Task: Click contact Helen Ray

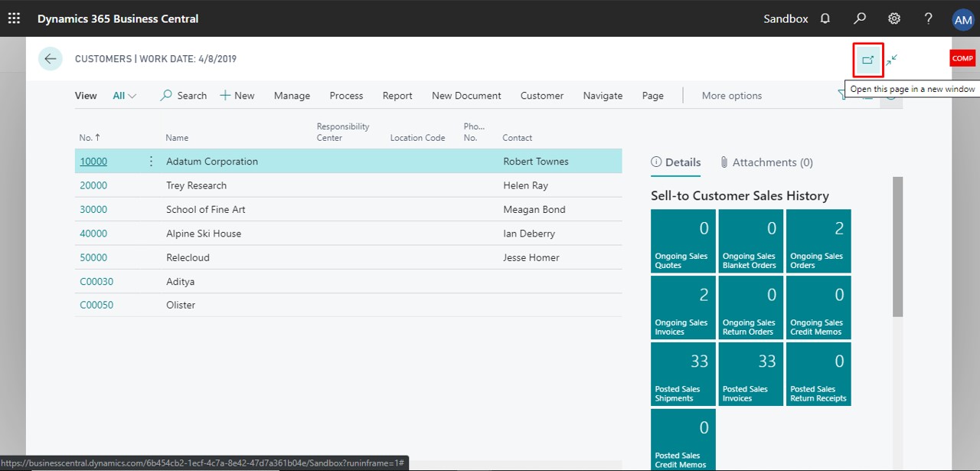Action: [x=526, y=185]
